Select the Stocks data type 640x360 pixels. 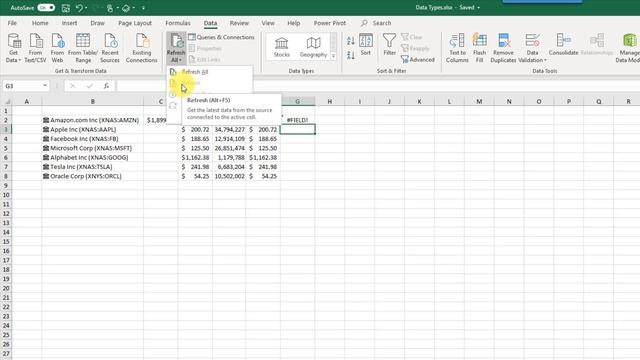click(x=282, y=47)
